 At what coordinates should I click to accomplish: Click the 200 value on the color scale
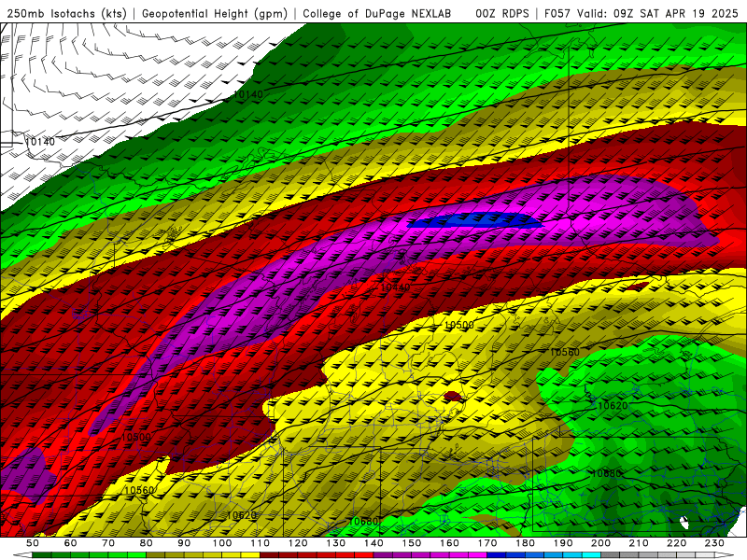point(600,543)
